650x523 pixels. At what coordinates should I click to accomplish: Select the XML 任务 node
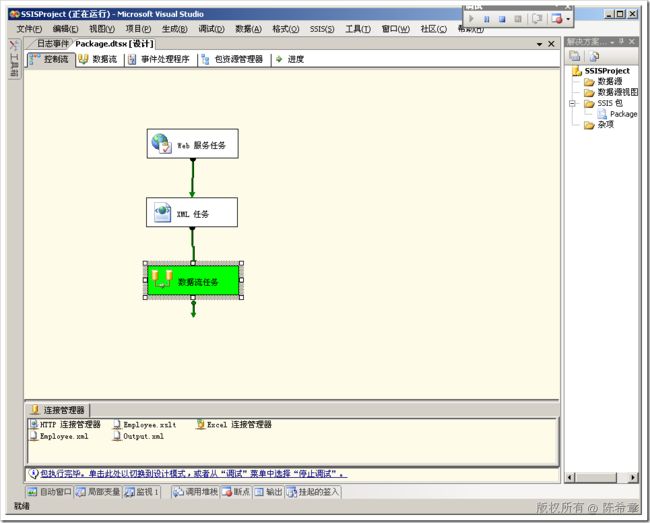192,212
